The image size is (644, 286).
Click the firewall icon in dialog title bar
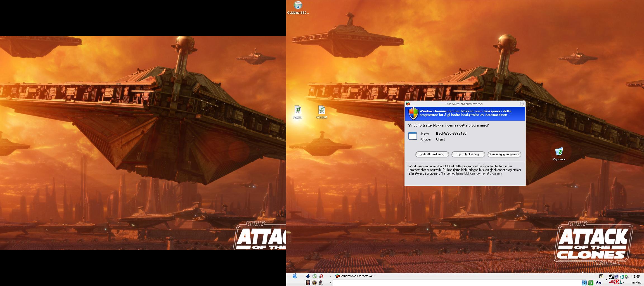pyautogui.click(x=408, y=104)
